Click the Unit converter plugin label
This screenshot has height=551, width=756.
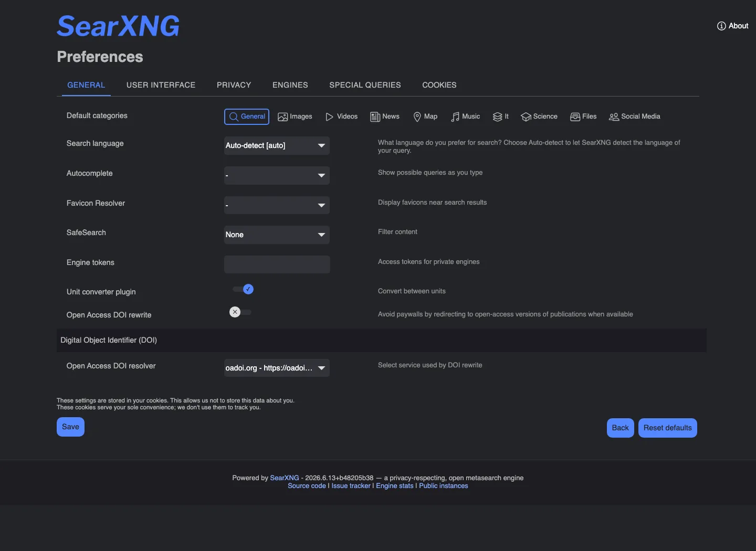pyautogui.click(x=101, y=292)
